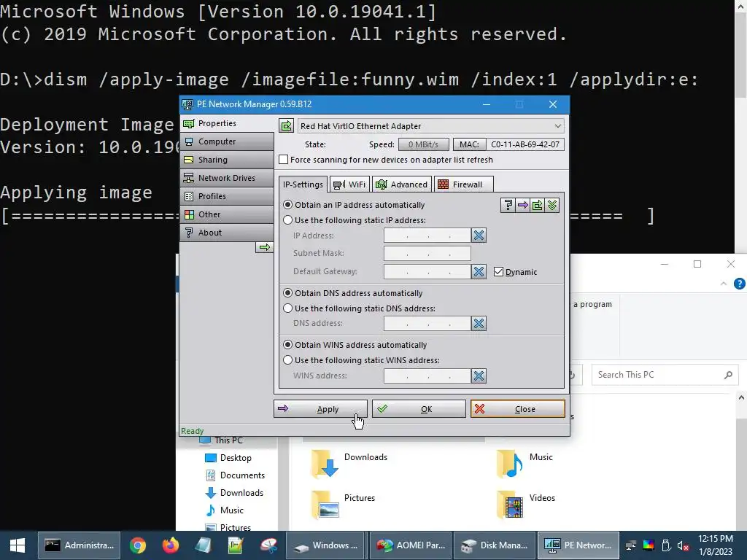Open the Properties section in the sidebar
The height and width of the screenshot is (560, 747).
click(x=227, y=123)
